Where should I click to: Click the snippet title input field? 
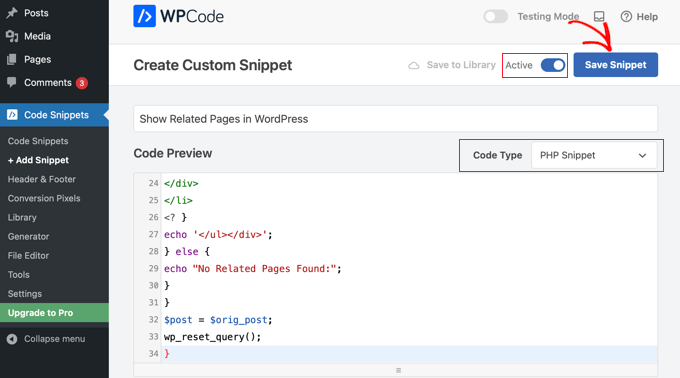pos(396,119)
